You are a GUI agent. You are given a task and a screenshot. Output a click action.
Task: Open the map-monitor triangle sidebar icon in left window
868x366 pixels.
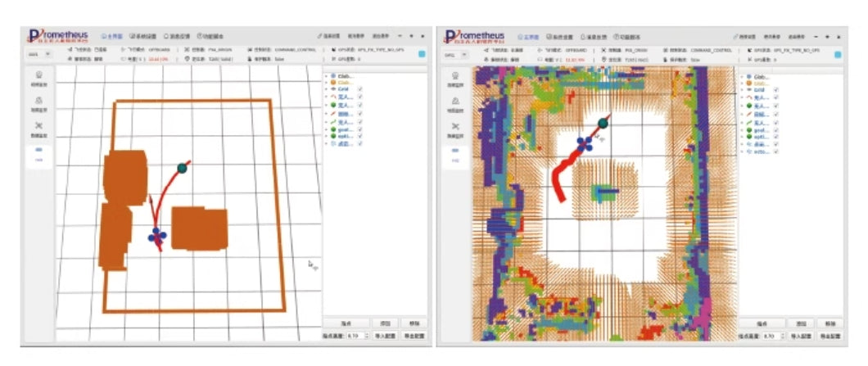[39, 101]
